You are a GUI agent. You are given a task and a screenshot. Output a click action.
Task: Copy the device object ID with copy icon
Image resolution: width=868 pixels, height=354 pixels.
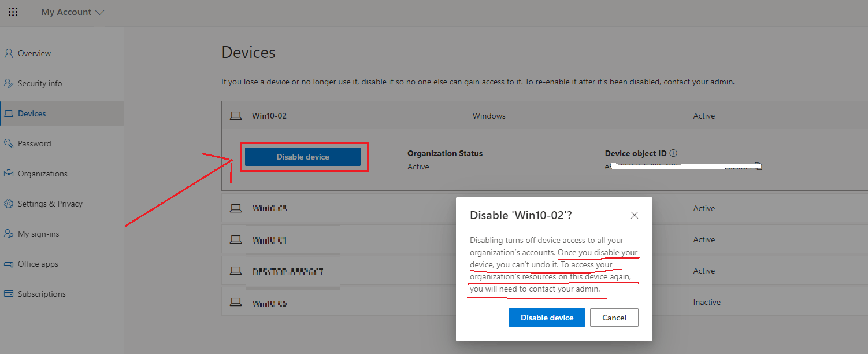[759, 167]
